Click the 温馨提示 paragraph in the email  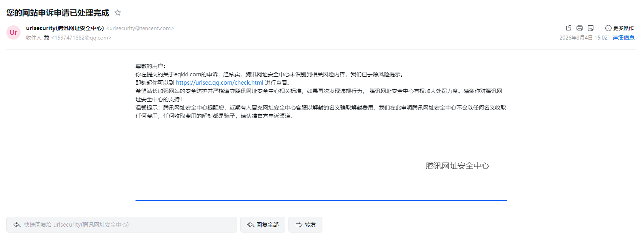pos(321,112)
